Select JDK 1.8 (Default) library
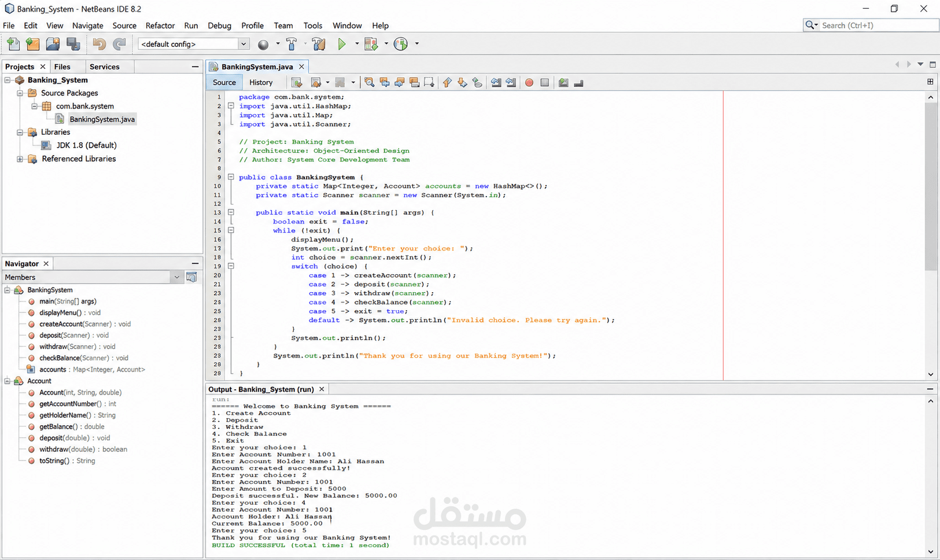 click(x=86, y=145)
